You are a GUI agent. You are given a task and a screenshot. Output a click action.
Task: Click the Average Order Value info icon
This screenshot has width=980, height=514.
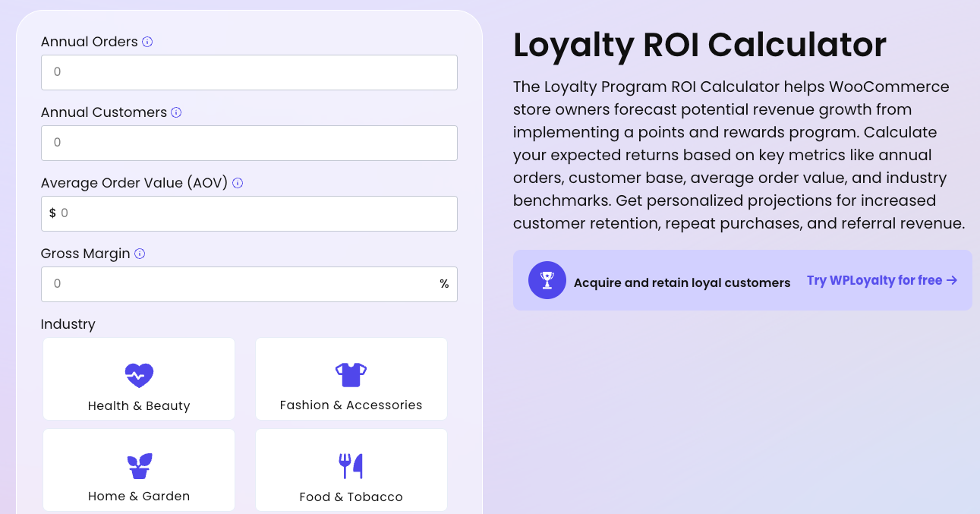(x=237, y=183)
